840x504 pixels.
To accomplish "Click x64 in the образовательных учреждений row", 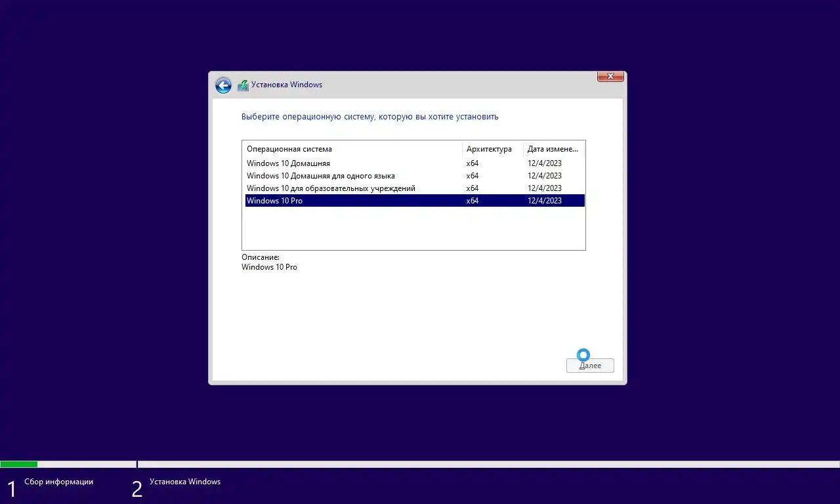I will tap(472, 188).
